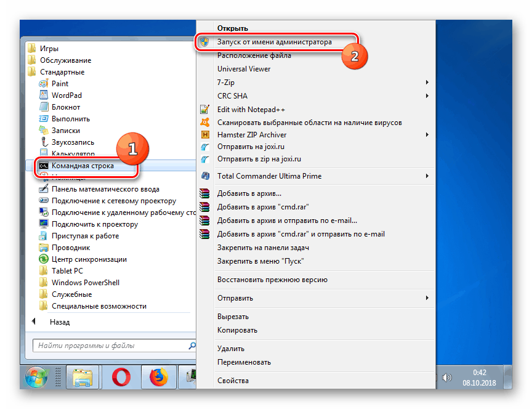Click the Выполнить run icon
The height and width of the screenshot is (409, 532).
tap(44, 119)
